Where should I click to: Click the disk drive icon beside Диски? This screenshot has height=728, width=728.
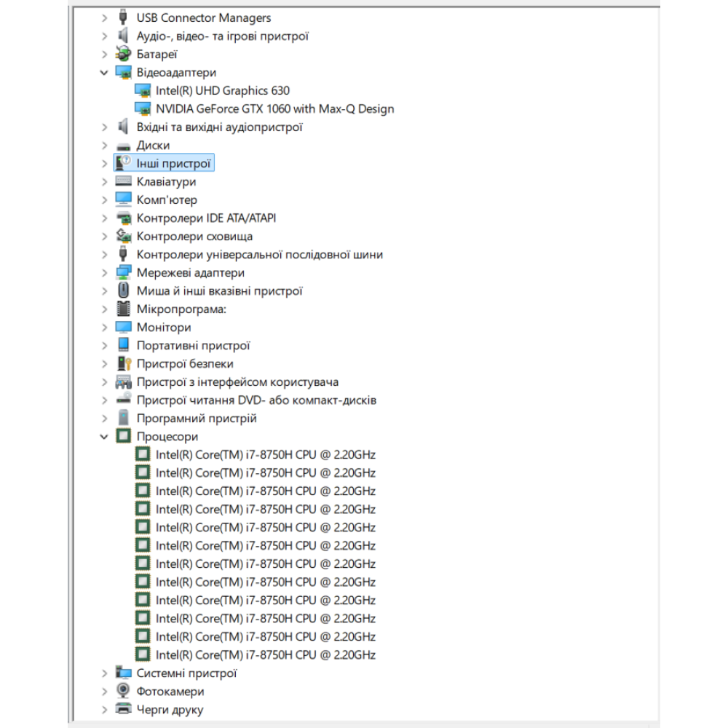point(123,146)
